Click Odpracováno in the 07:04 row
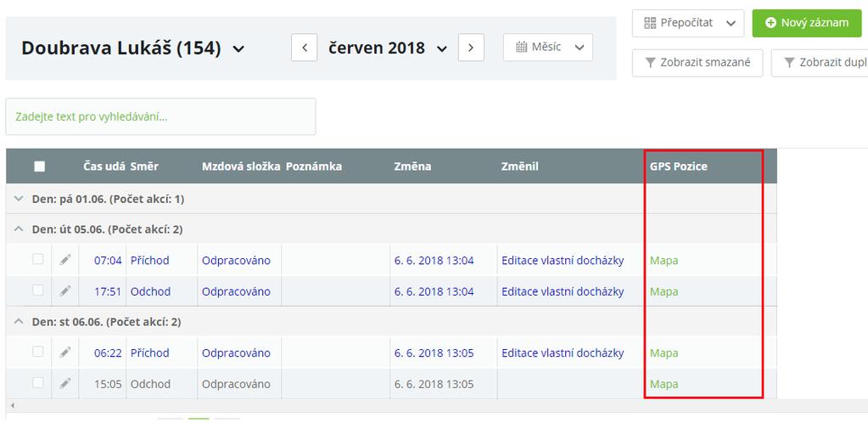This screenshot has width=868, height=423. coord(236,260)
